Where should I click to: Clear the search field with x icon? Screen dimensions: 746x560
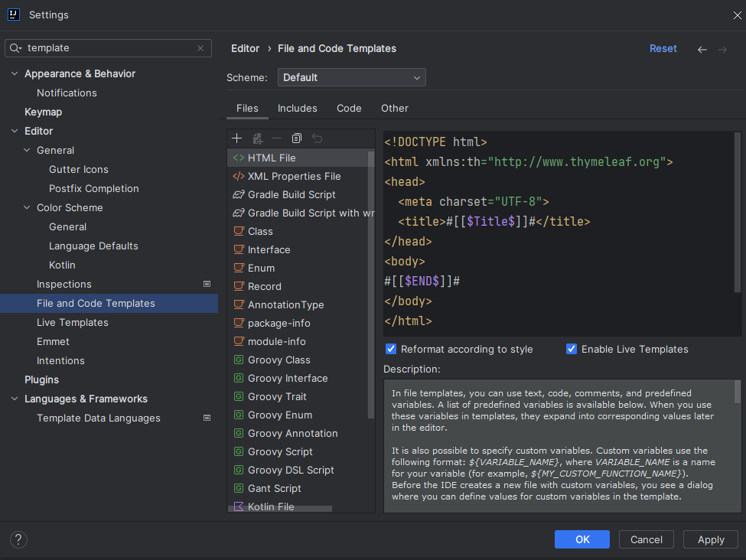(x=200, y=48)
